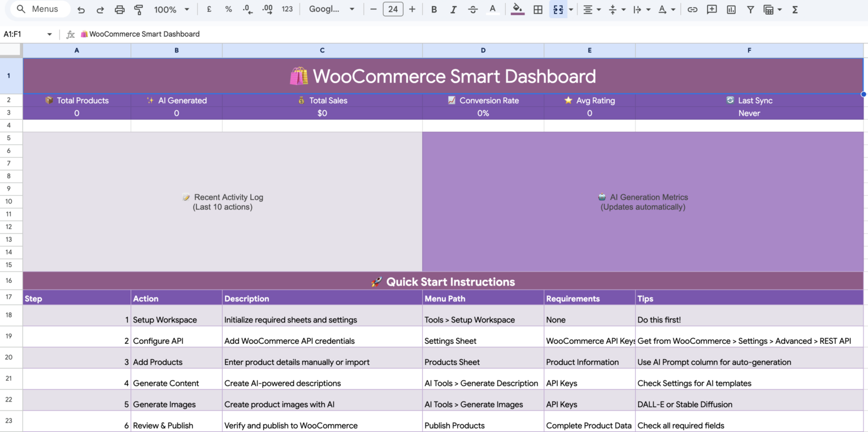Click the AI Generated cell

(176, 101)
